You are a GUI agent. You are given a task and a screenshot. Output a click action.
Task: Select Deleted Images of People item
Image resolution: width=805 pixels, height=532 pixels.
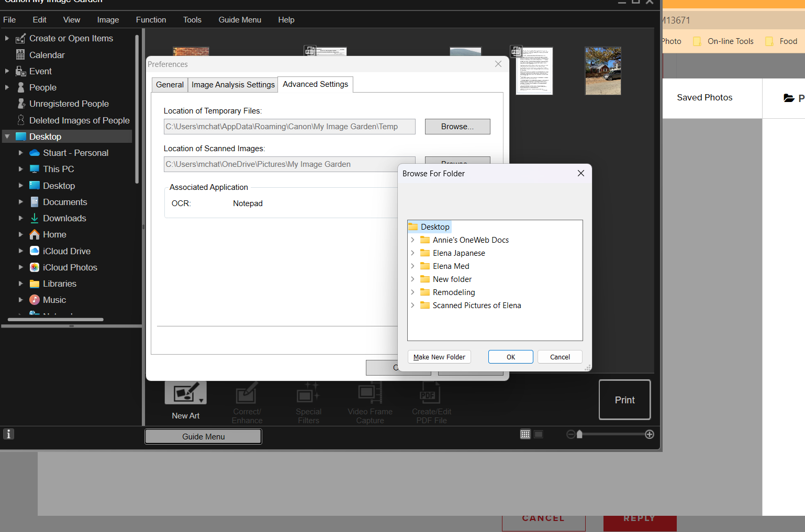click(79, 120)
